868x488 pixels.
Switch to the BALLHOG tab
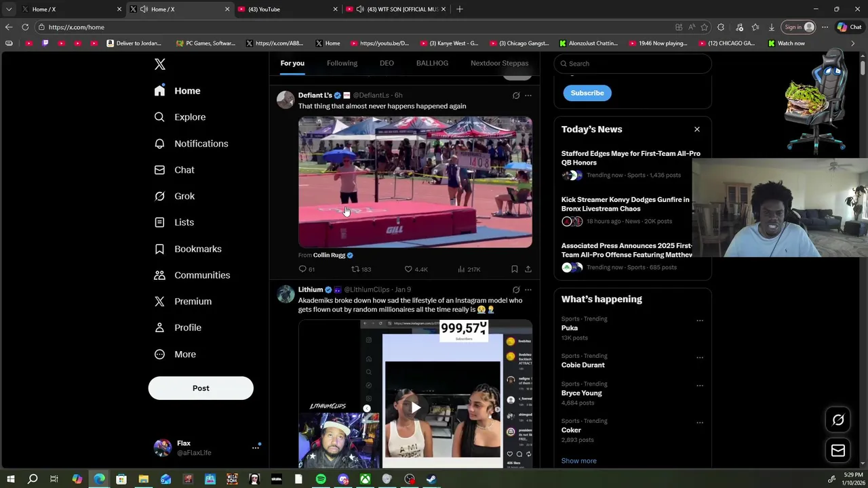(x=432, y=63)
